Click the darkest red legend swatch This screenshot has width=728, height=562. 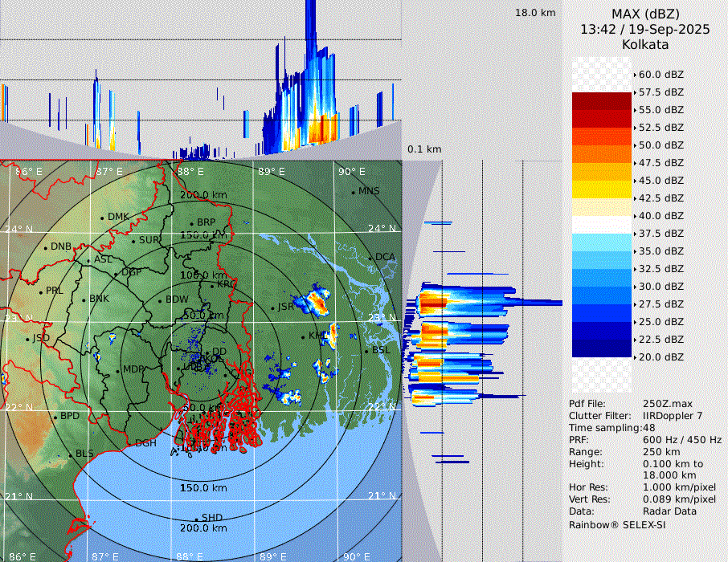(601, 100)
